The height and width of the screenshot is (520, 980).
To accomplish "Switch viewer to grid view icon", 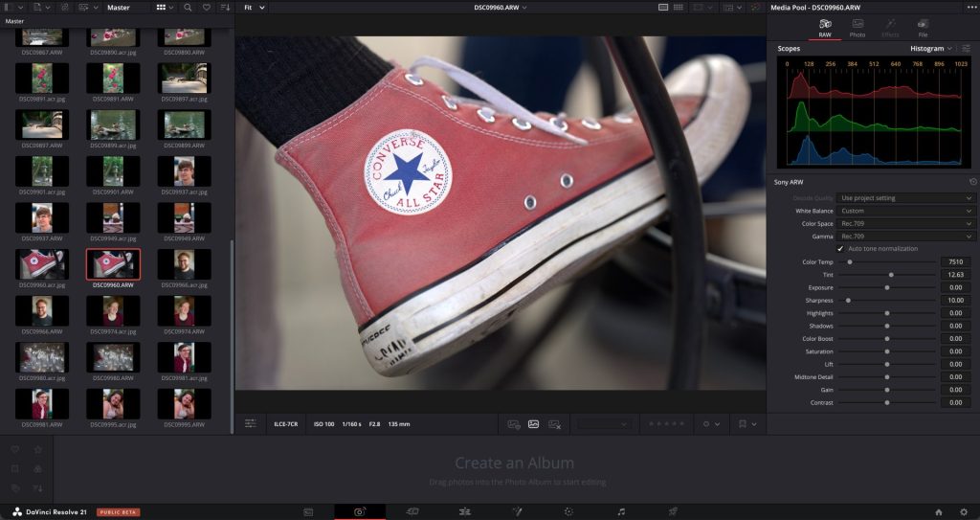I will click(x=679, y=7).
